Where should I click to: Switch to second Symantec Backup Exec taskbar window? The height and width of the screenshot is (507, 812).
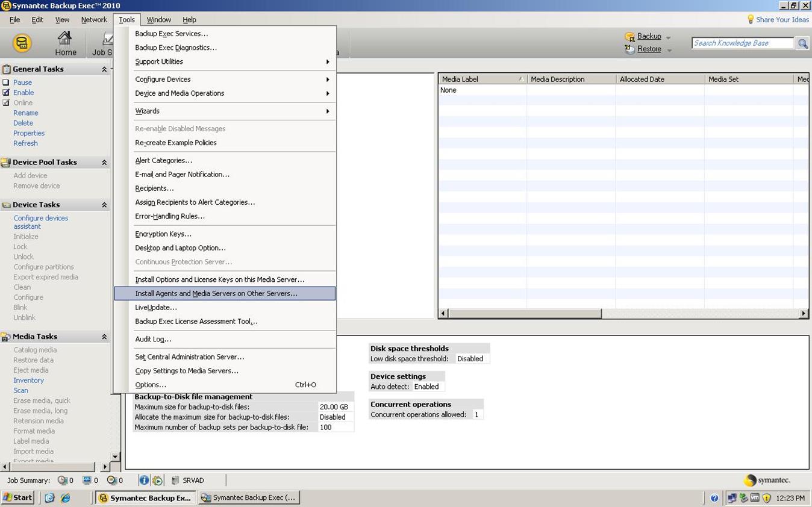coord(249,498)
